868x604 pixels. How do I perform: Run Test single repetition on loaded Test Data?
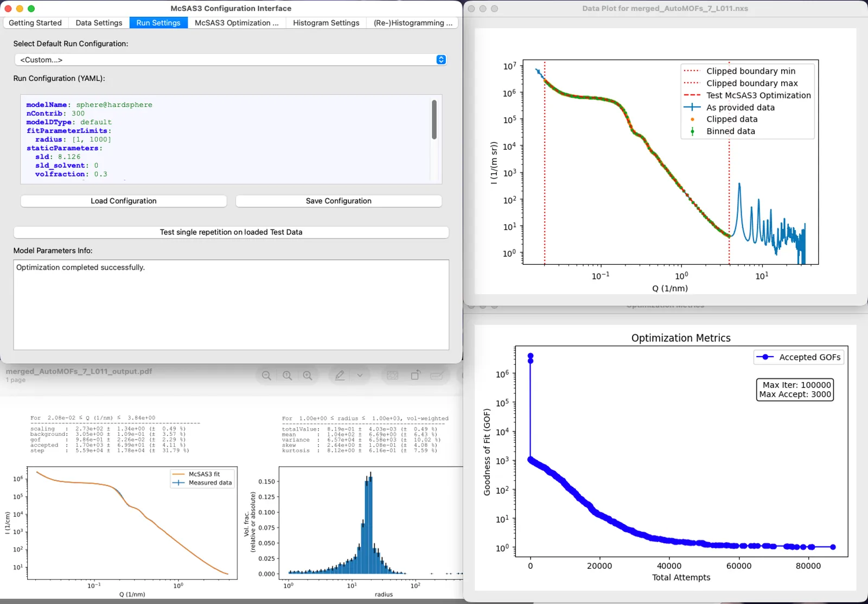pos(231,232)
